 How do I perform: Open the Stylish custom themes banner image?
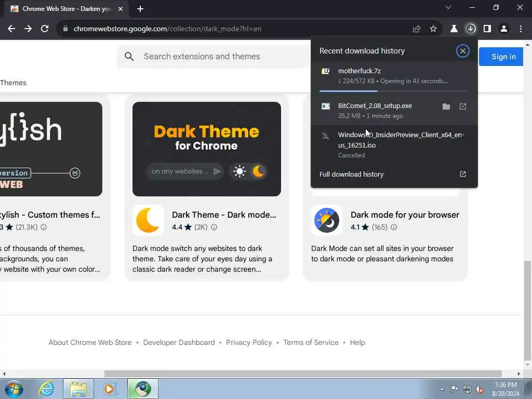51,149
